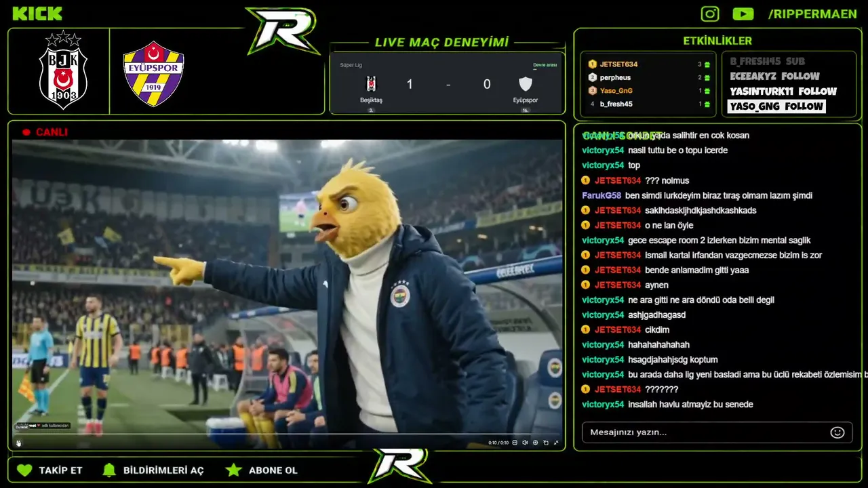Click the Eyüpspor shield in scoreboard
The height and width of the screenshot is (488, 868).
526,84
